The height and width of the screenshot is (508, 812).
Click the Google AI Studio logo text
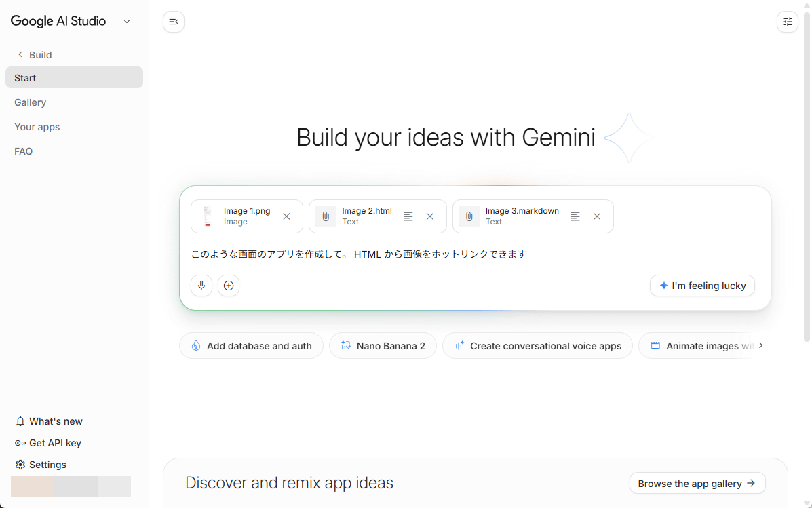point(58,21)
